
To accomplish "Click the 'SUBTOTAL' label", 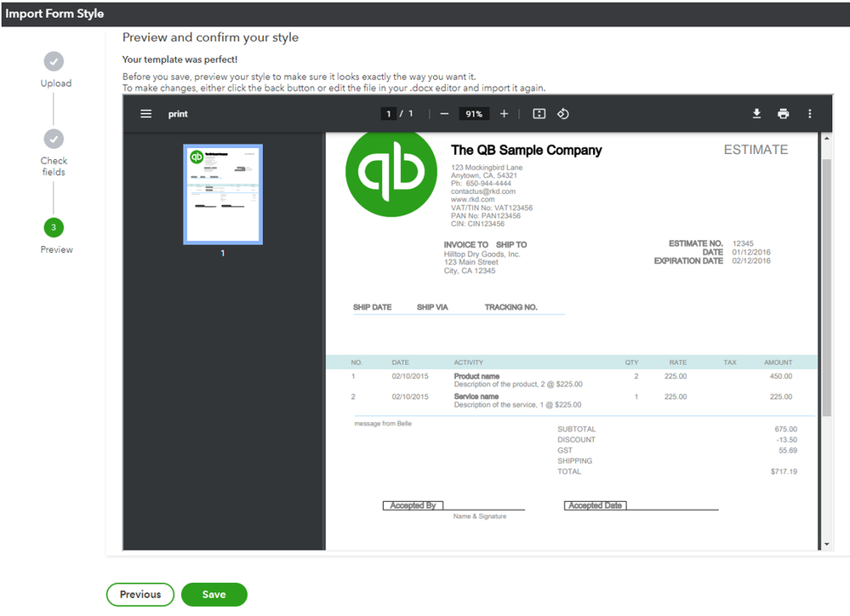I will coord(576,429).
